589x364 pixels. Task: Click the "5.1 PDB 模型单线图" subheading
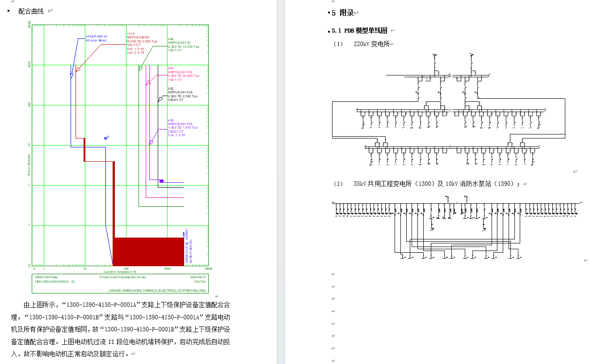tap(359, 30)
